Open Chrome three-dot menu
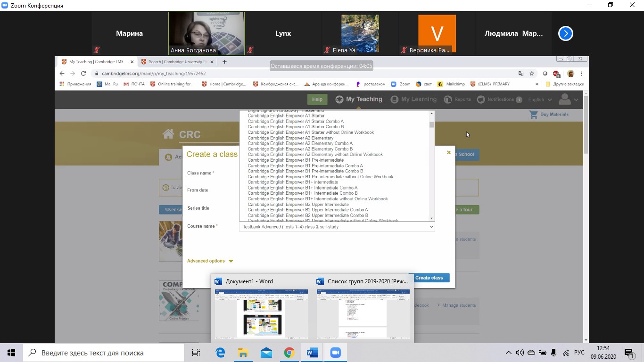 pos(582,74)
